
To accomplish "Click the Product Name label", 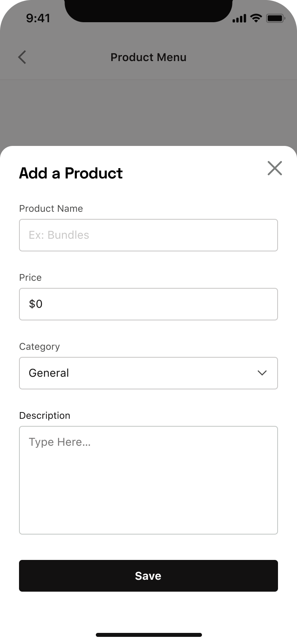I will click(x=51, y=209).
